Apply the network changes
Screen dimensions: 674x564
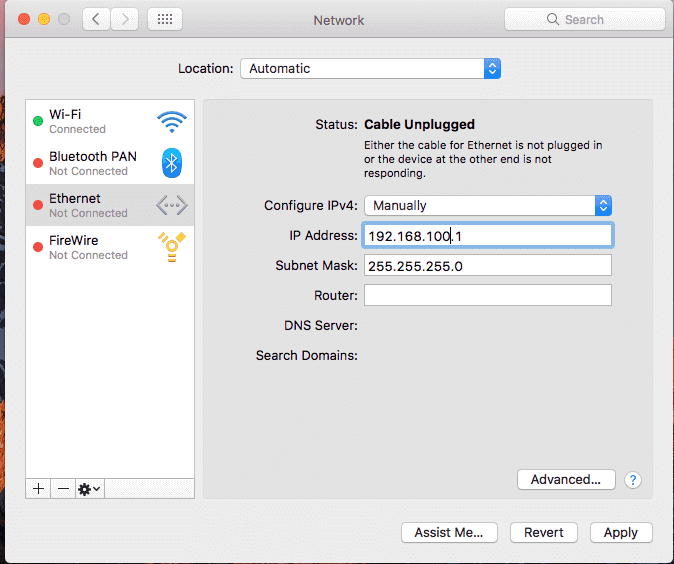[x=621, y=533]
